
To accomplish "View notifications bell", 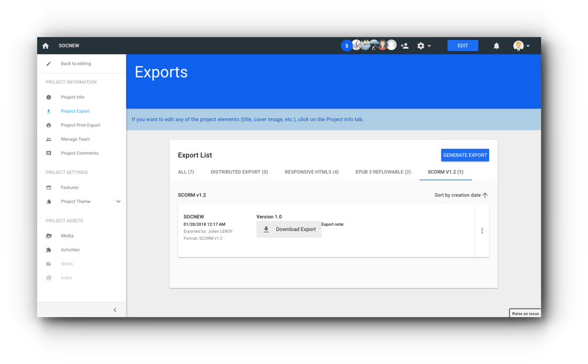I will 496,46.
